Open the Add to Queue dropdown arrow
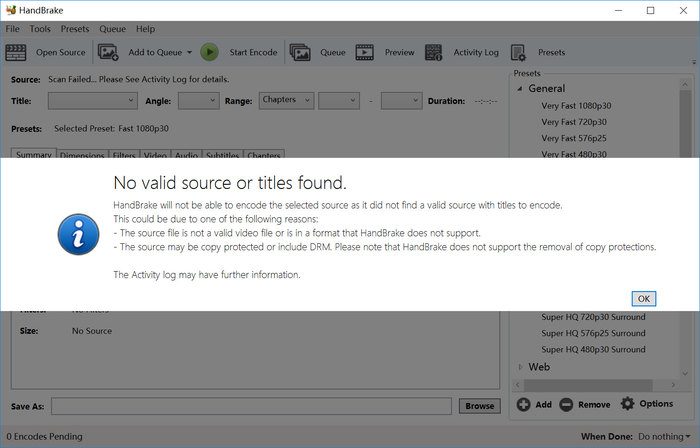 (x=189, y=52)
